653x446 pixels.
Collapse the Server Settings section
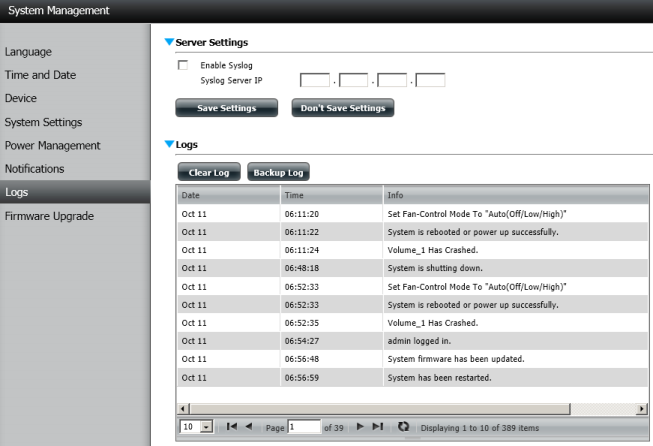[169, 42]
